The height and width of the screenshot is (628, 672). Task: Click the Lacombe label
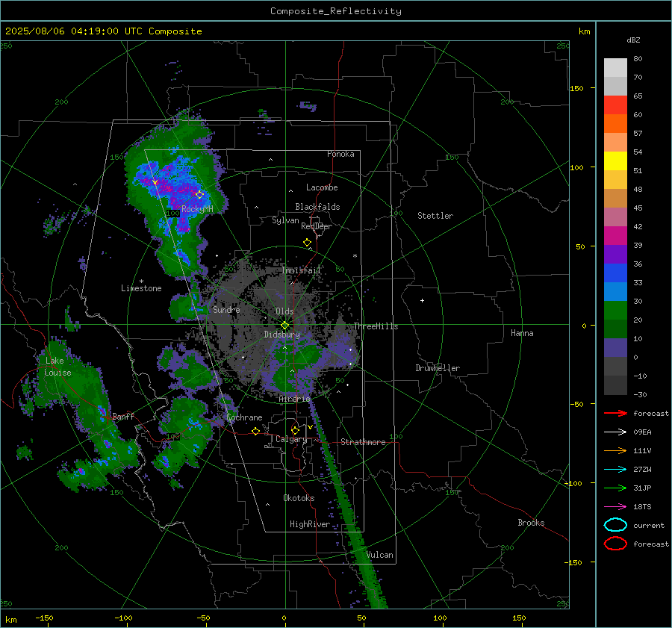[322, 187]
